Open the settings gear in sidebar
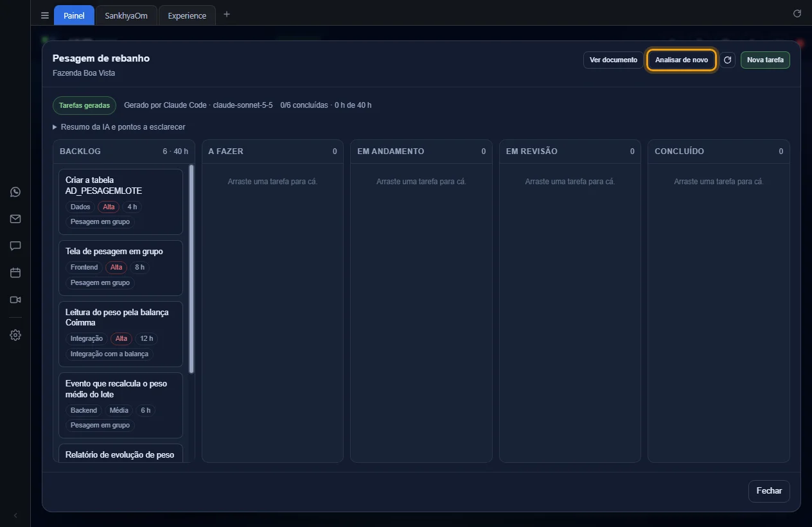Screen dimensions: 812x527 (15, 335)
